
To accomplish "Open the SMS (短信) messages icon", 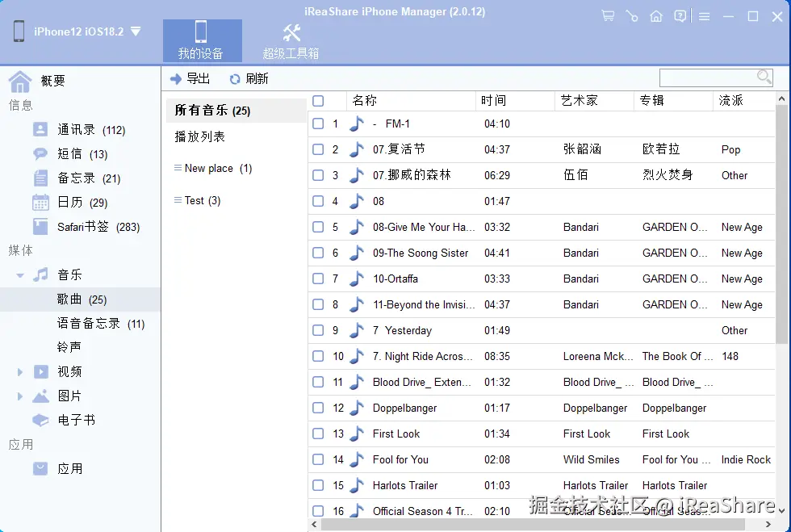I will (x=40, y=153).
